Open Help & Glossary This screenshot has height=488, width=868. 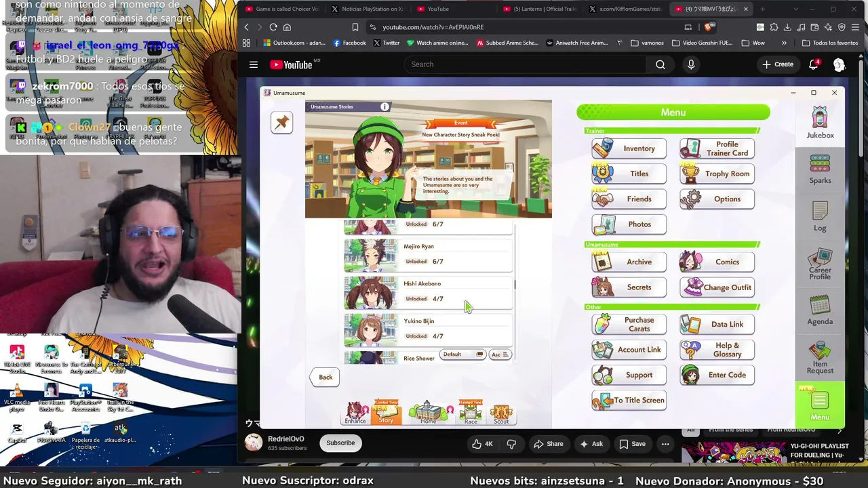tap(717, 350)
